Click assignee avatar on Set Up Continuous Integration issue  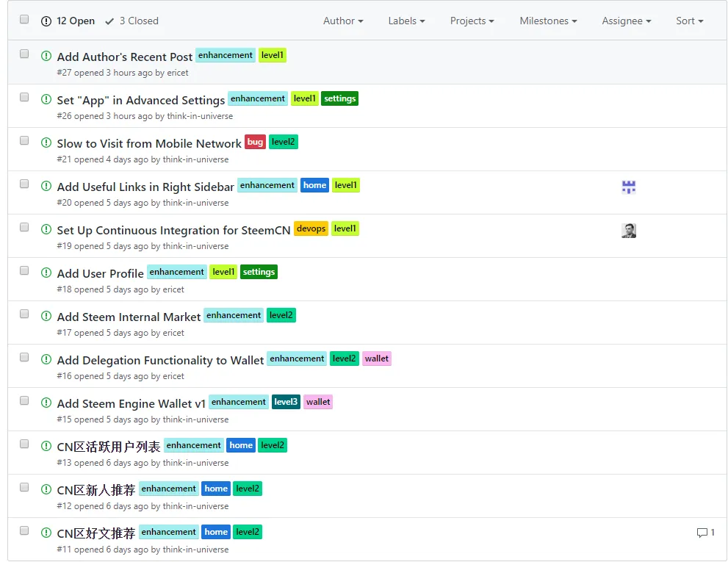pyautogui.click(x=629, y=231)
